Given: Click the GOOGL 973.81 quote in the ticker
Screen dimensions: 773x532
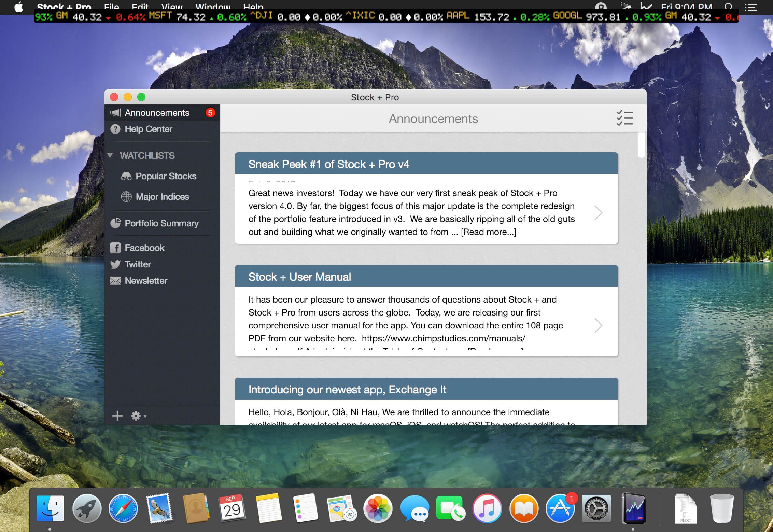Looking at the screenshot, I should 607,16.
